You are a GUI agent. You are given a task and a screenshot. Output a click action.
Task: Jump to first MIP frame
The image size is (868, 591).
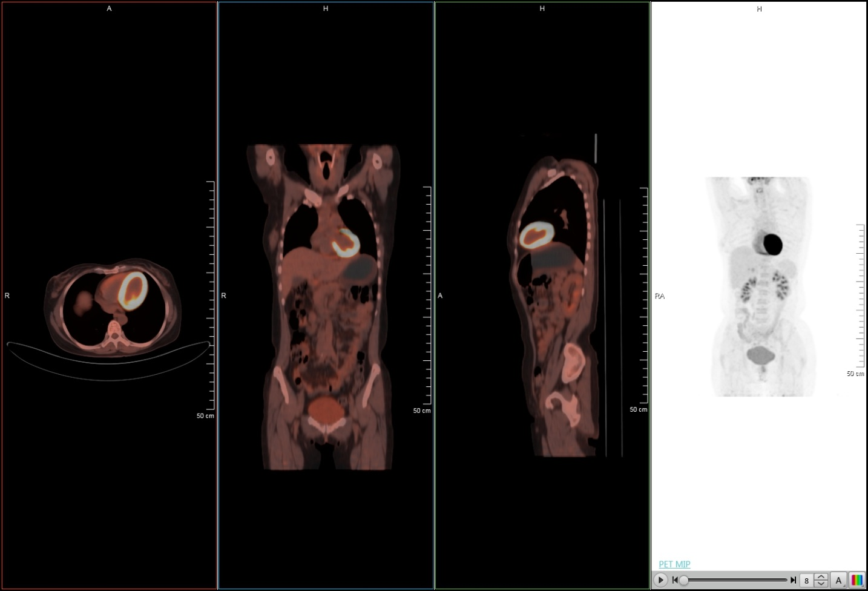tap(675, 580)
